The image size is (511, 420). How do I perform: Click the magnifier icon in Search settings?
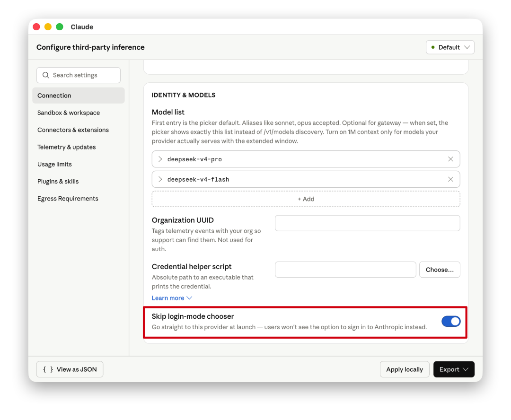(x=46, y=75)
